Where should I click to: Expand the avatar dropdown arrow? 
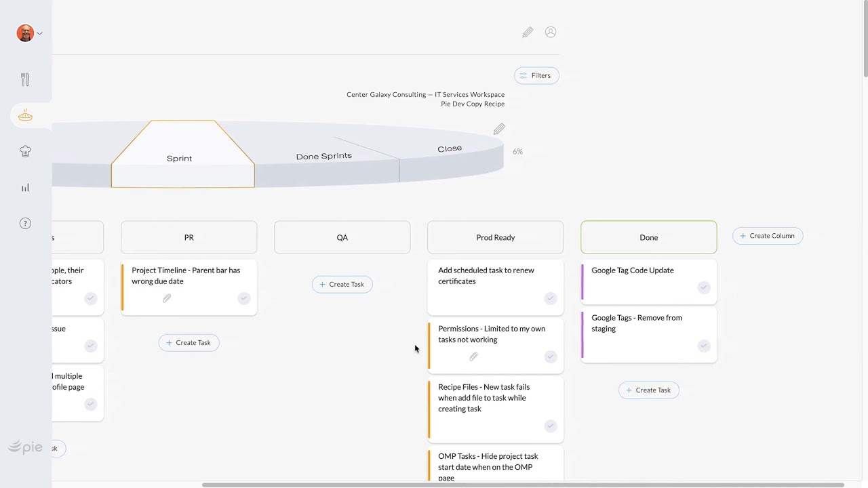pos(40,33)
